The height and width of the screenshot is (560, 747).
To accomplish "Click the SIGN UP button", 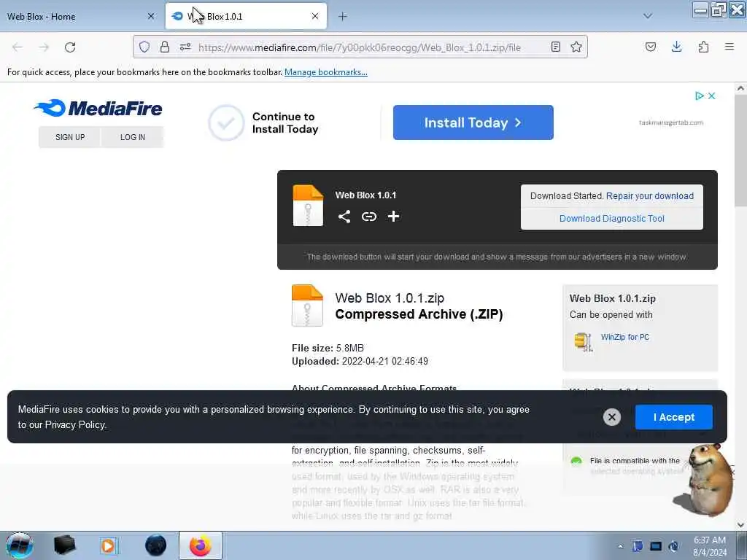I will pos(70,137).
